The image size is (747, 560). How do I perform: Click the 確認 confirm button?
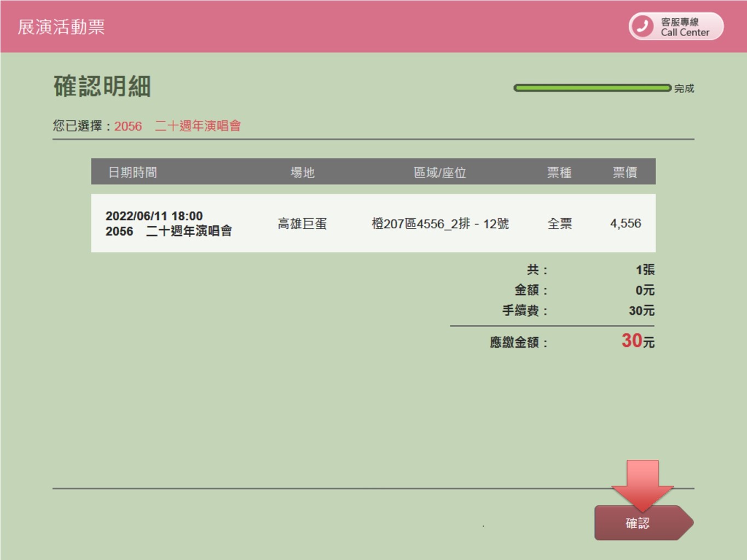point(644,523)
